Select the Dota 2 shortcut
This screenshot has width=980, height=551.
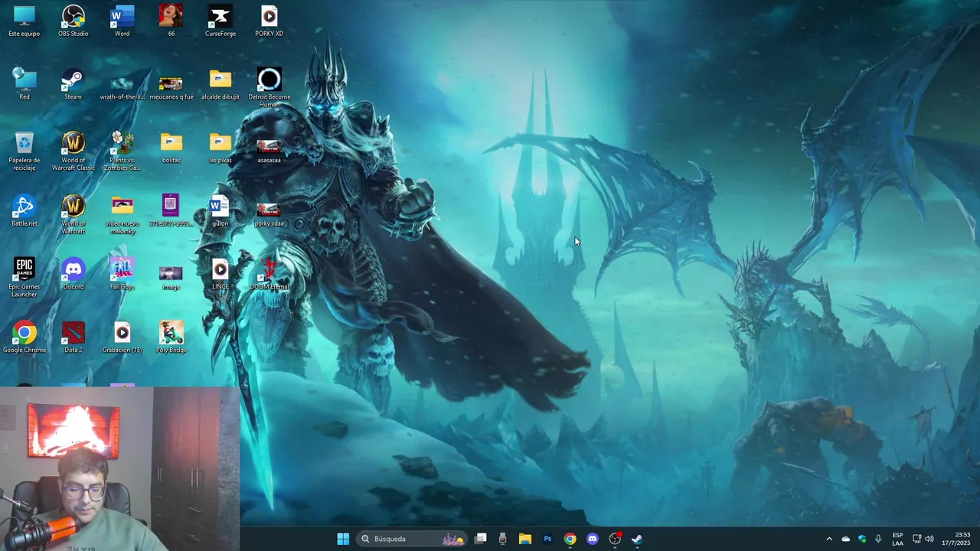(x=73, y=337)
